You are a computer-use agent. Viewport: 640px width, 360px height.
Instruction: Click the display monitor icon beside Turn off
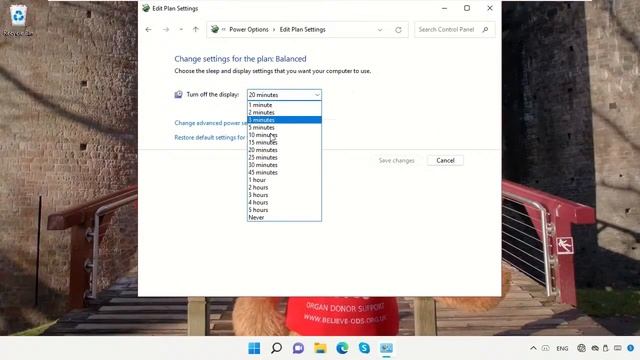tap(178, 95)
